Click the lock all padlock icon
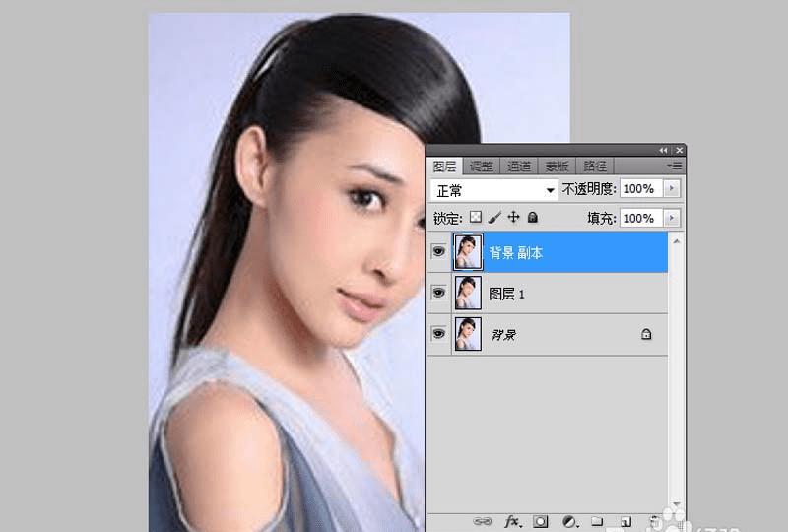Screen dimensions: 788x532 (x=532, y=217)
